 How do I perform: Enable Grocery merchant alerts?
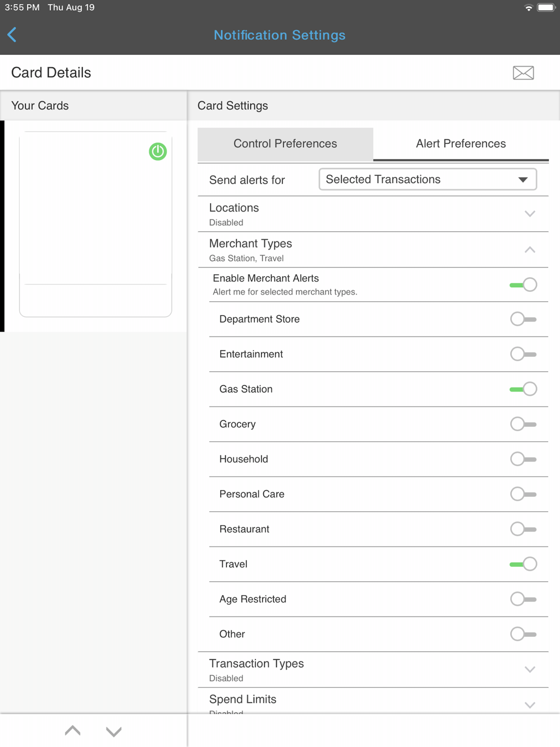pyautogui.click(x=523, y=424)
